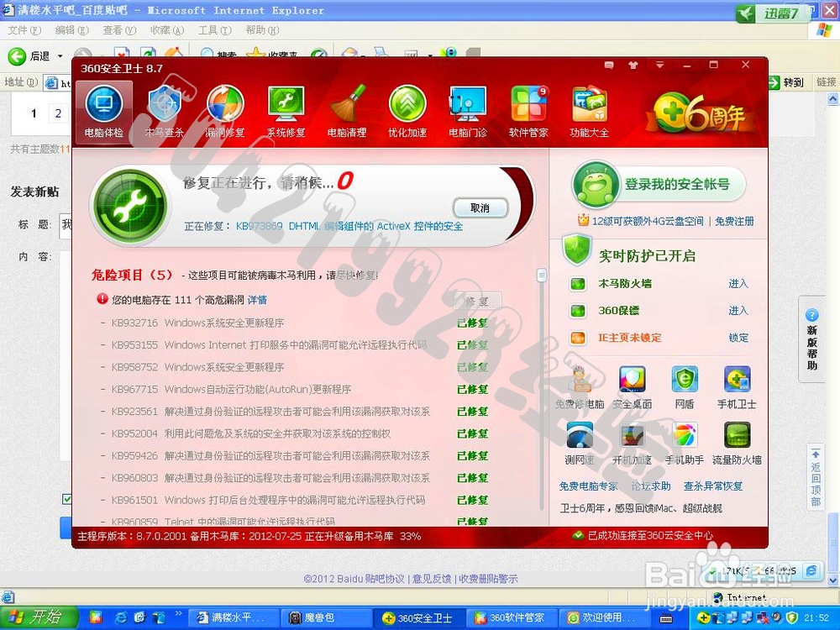The width and height of the screenshot is (840, 630).
Task: Click the 木马防火墙 status indicator
Action: click(578, 283)
